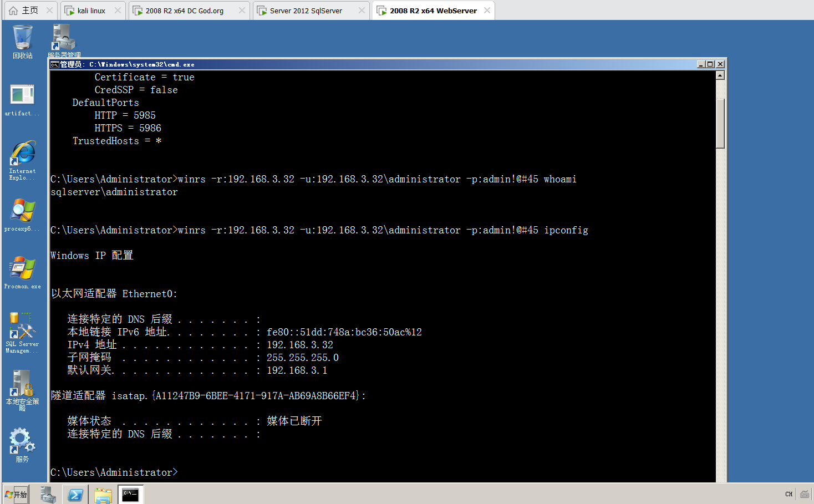814x504 pixels.
Task: Click the isatap tunnel adapter line
Action: click(208, 396)
